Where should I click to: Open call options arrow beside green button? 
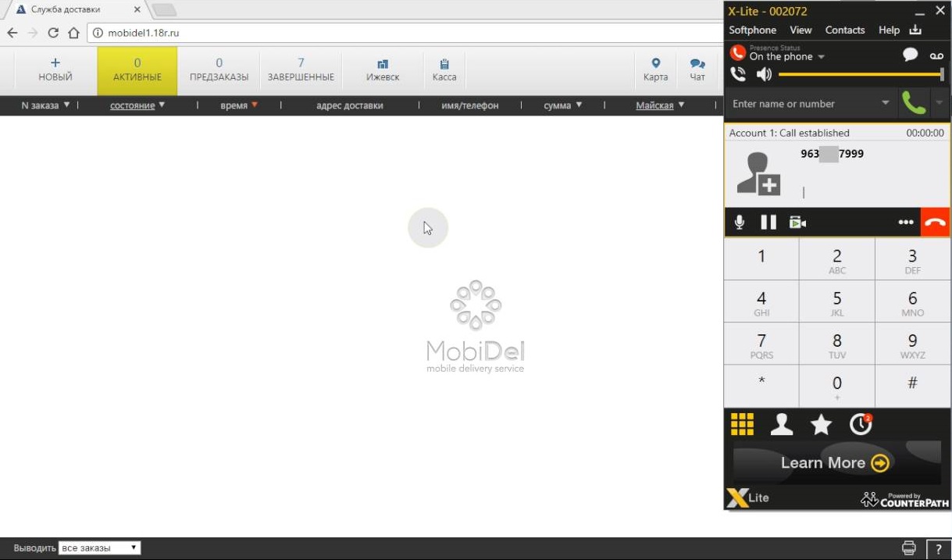pos(939,102)
